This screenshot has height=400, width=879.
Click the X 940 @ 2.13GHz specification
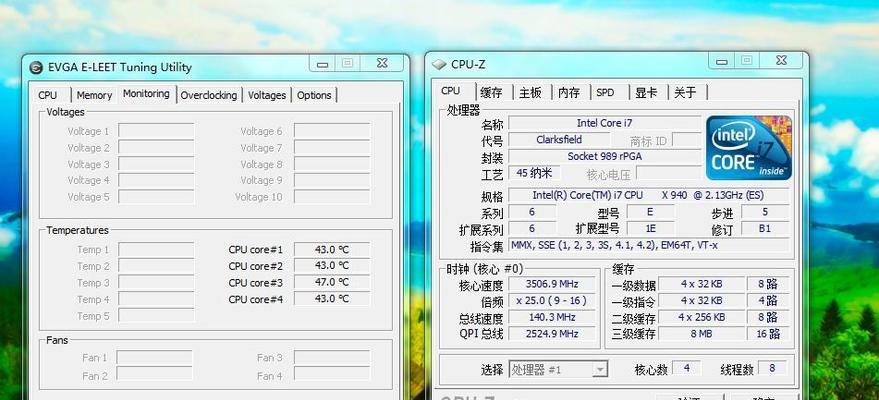click(x=649, y=196)
